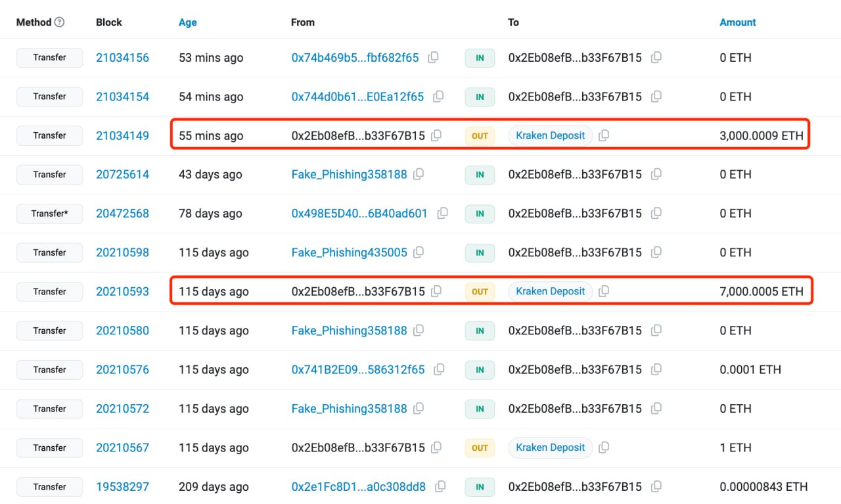841x504 pixels.
Task: Click the Amount column header link
Action: [x=738, y=22]
